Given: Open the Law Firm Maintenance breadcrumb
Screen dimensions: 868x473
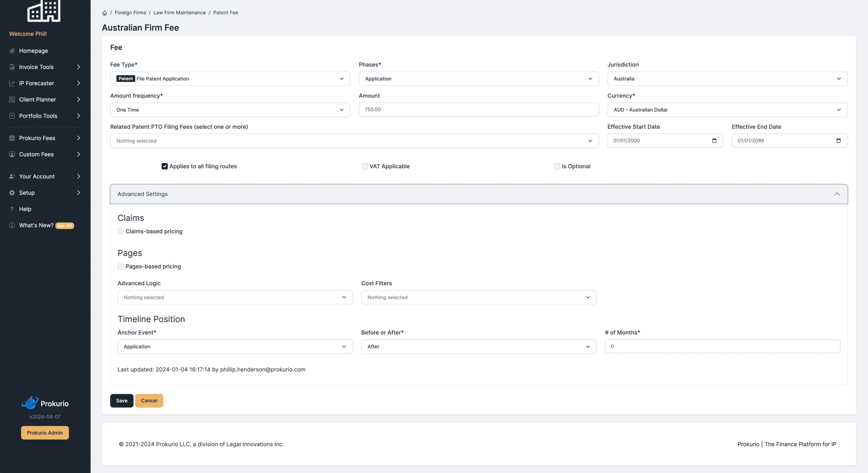Looking at the screenshot, I should (x=179, y=13).
